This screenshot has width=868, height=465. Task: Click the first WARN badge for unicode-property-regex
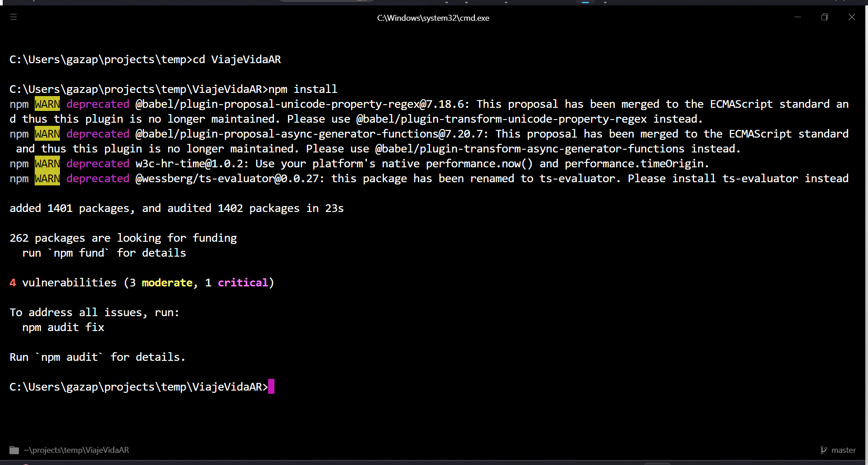pyautogui.click(x=47, y=104)
